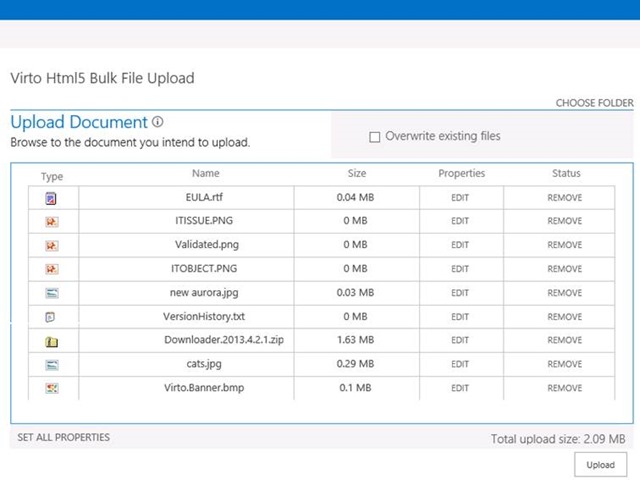Click the VersionHistory.txt text file icon
The image size is (640, 480).
[51, 317]
